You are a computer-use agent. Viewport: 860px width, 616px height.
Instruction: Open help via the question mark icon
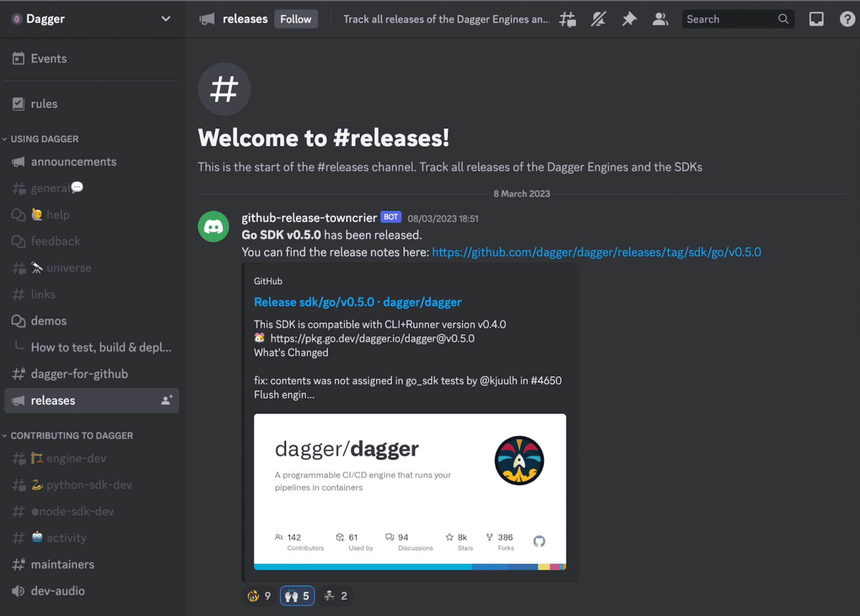847,19
